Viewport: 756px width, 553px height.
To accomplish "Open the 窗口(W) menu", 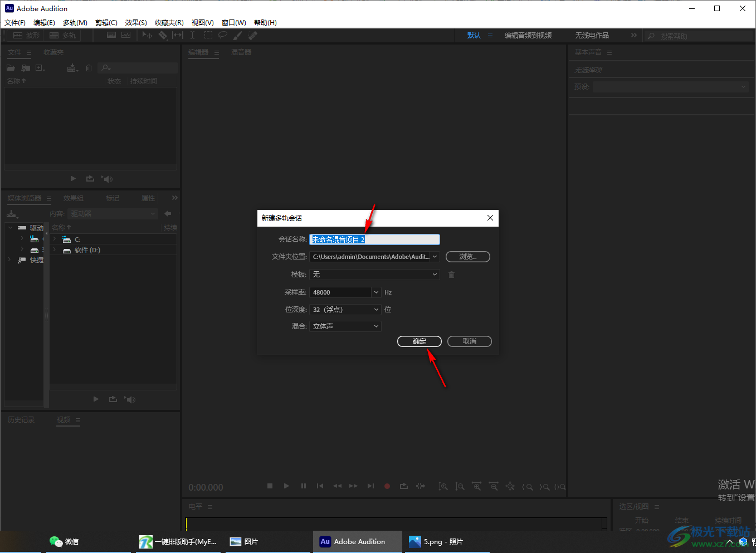I will click(x=233, y=23).
